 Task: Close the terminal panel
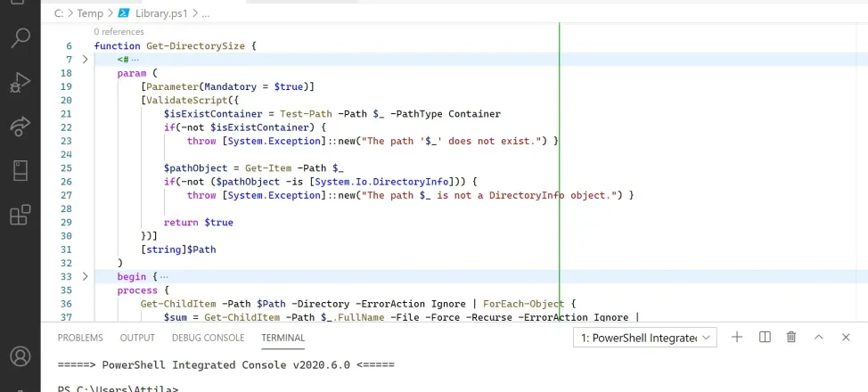846,337
